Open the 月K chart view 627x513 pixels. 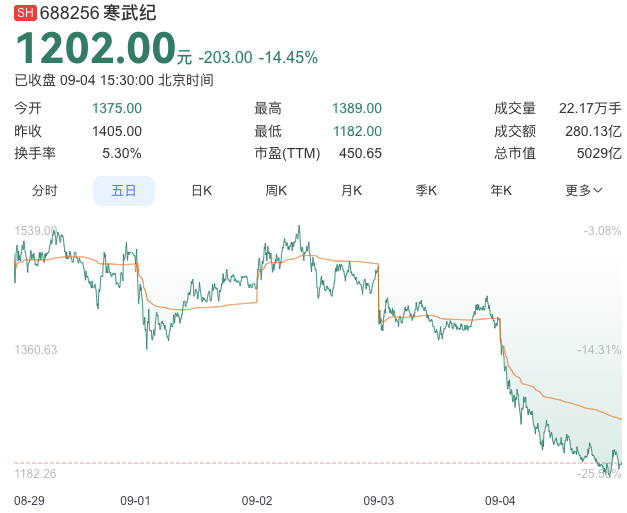351,190
